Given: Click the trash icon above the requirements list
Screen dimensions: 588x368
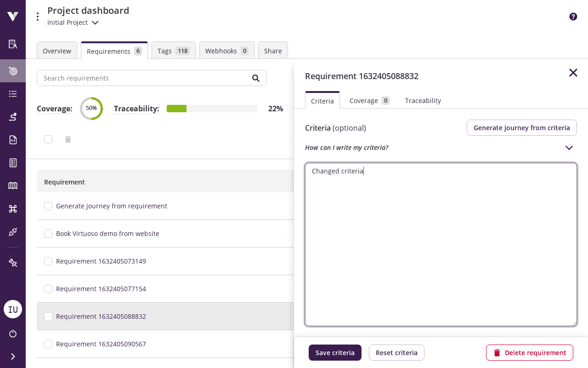Looking at the screenshot, I should [68, 139].
